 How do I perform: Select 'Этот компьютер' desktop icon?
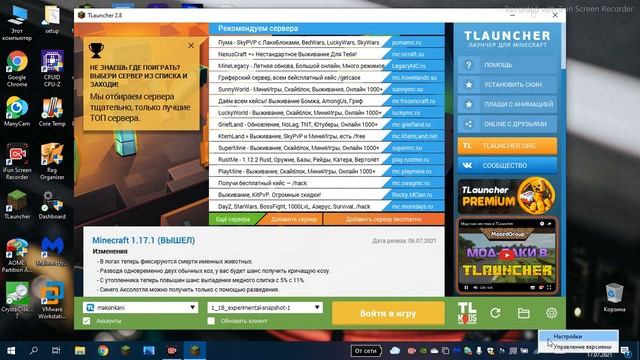point(17,23)
